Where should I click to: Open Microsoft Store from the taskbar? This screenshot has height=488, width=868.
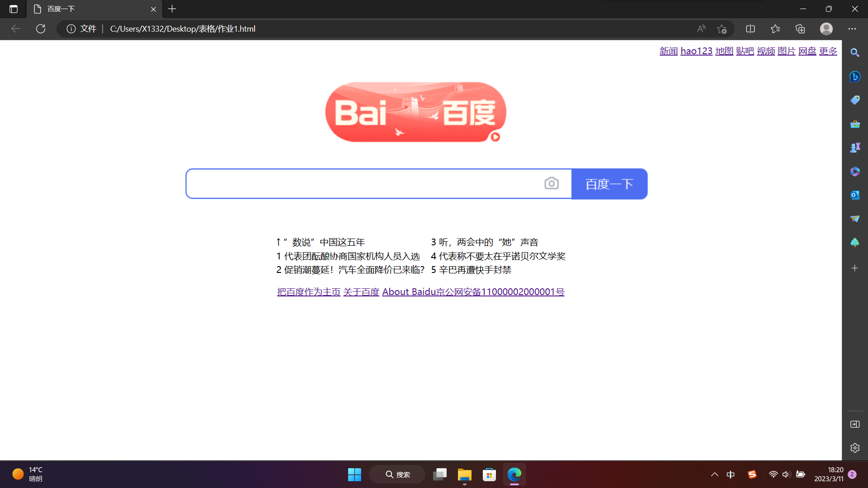tap(489, 474)
